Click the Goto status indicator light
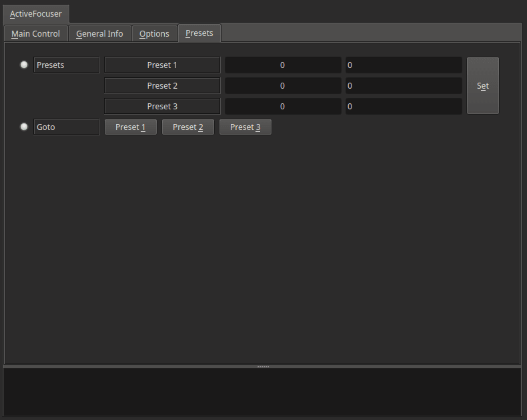 click(x=24, y=127)
